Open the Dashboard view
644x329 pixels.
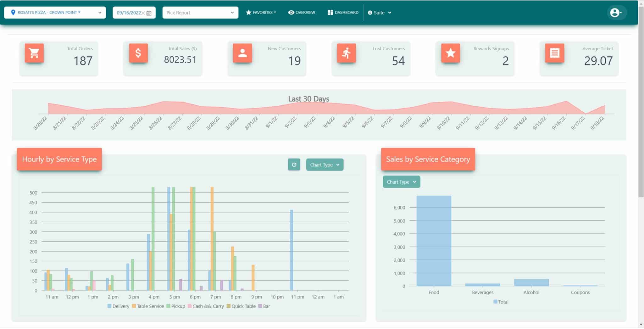click(343, 13)
